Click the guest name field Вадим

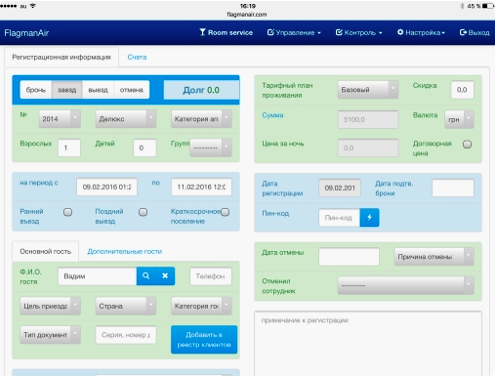[97, 276]
